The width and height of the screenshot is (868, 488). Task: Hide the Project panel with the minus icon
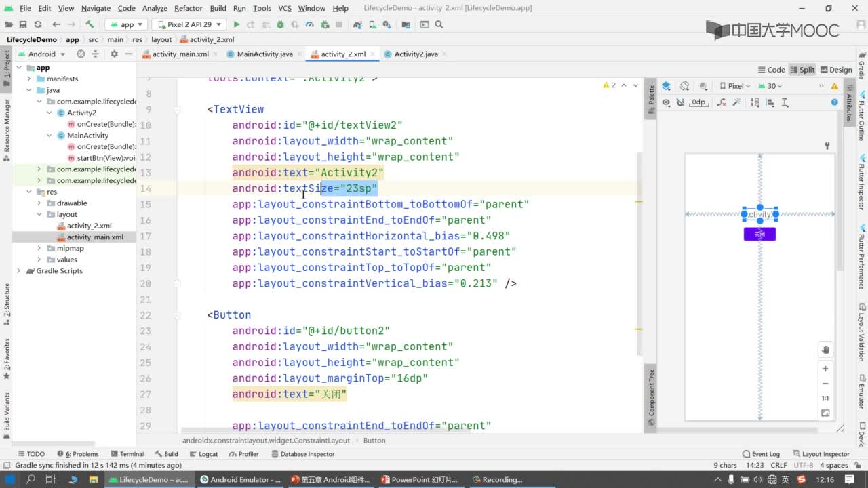click(128, 54)
